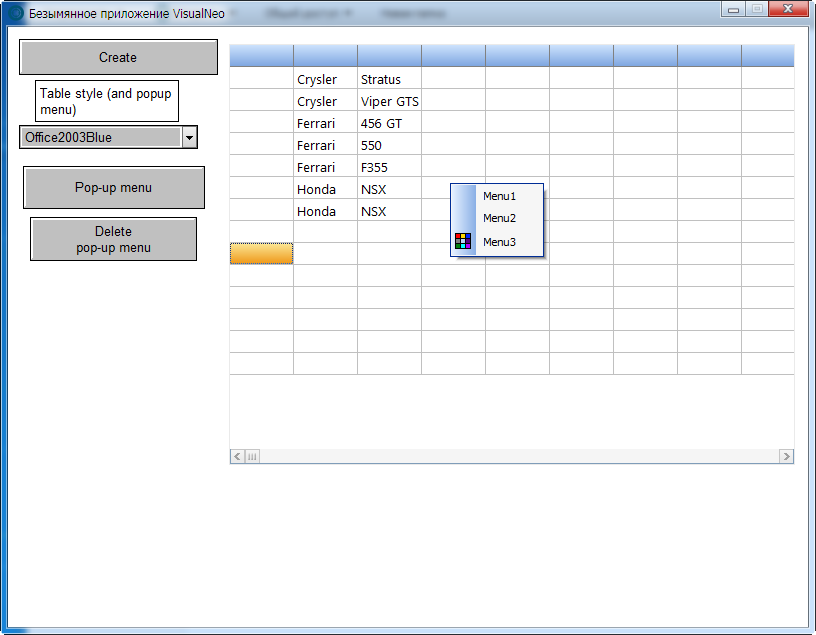The width and height of the screenshot is (816, 635).
Task: Select the Viper GTS table cell
Action: click(x=389, y=101)
